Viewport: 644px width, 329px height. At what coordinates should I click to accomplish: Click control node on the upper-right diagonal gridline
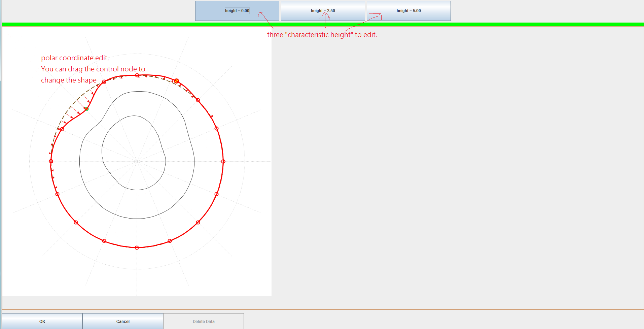point(198,100)
